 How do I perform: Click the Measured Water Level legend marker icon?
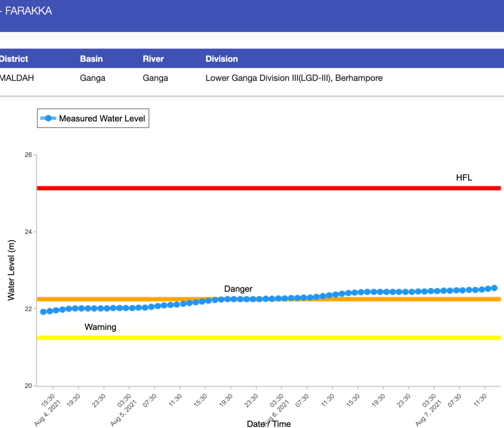[48, 118]
